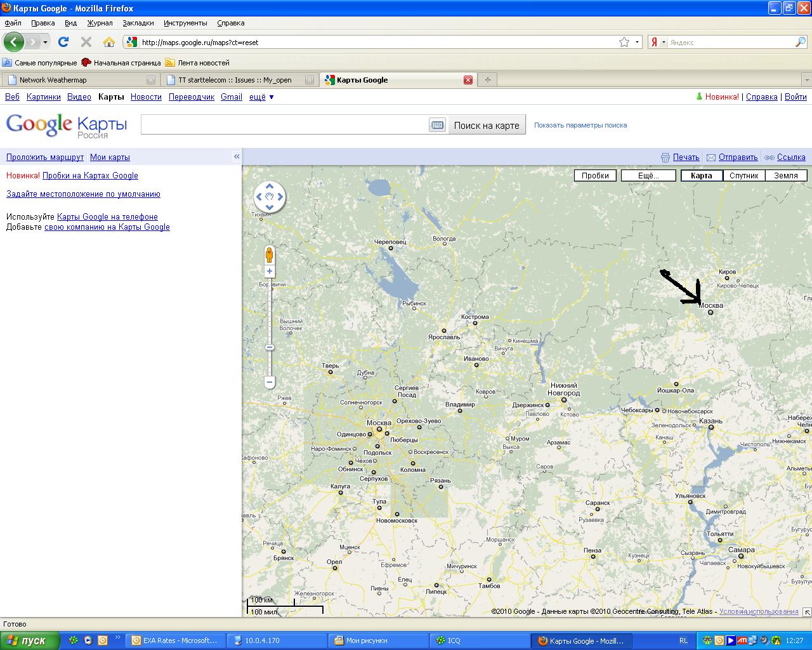Viewport: 812px width, 650px height.
Task: Open new tab with the plus icon
Action: pos(487,80)
